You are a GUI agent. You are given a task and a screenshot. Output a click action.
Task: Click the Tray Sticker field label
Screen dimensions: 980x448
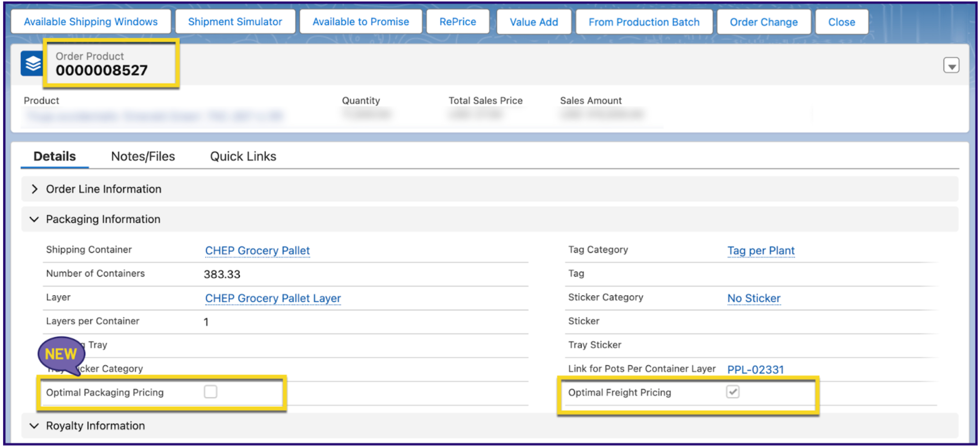click(594, 345)
